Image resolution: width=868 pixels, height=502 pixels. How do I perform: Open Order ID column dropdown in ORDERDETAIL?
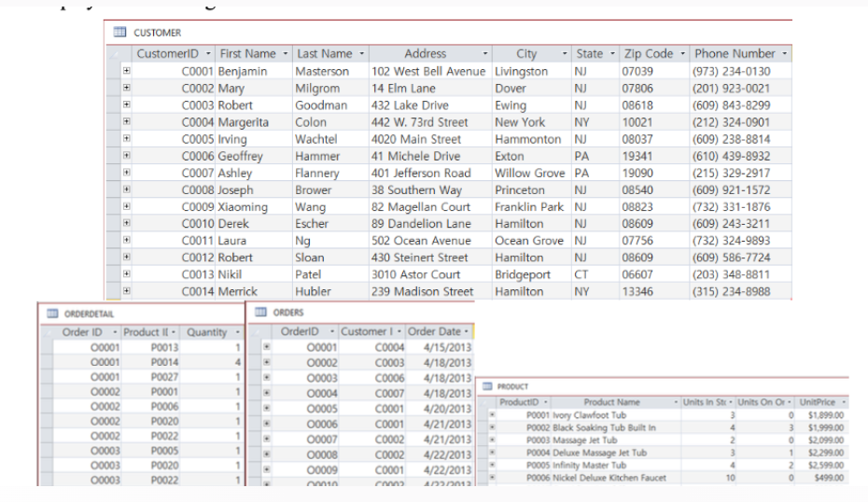point(115,332)
